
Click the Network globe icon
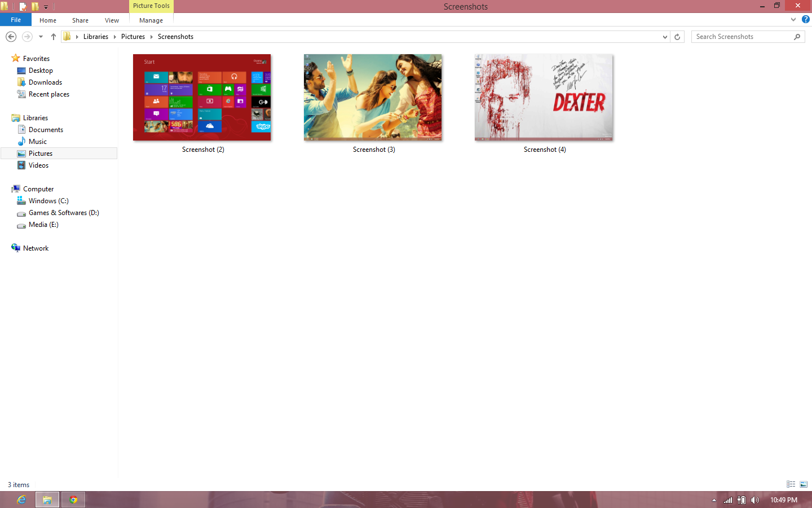pos(16,248)
